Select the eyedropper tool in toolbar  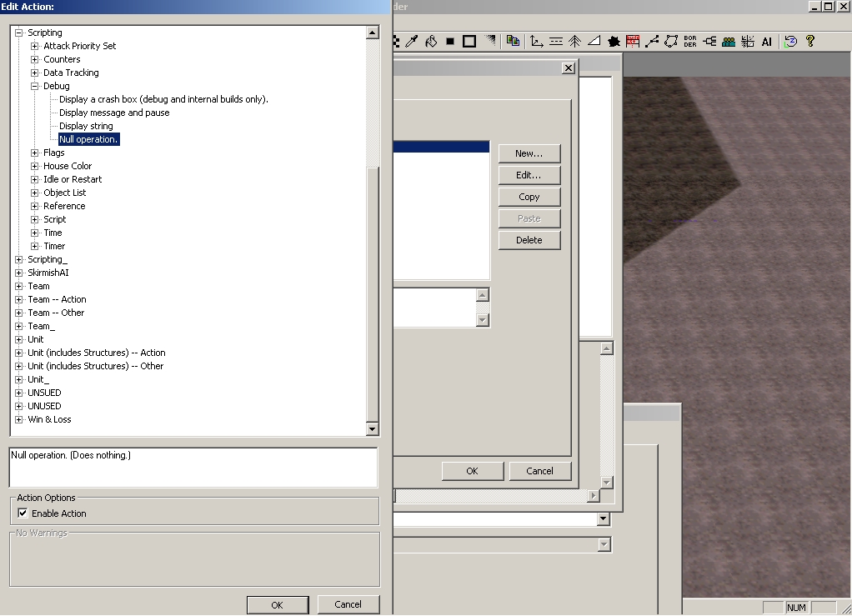tap(411, 41)
